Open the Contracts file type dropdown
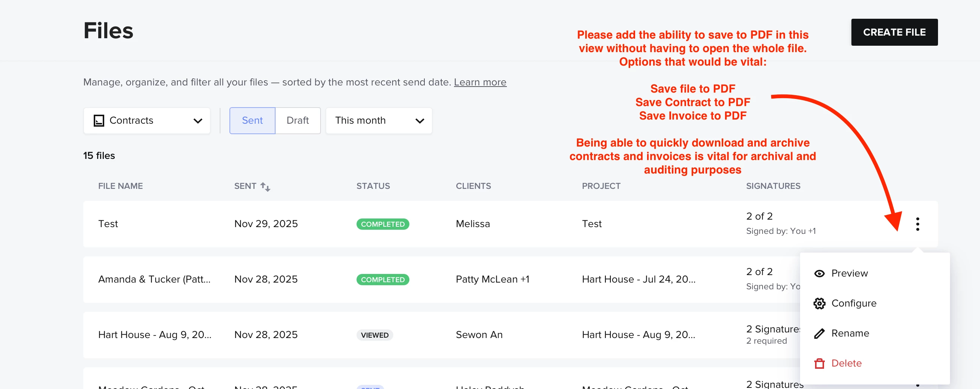 coord(147,121)
